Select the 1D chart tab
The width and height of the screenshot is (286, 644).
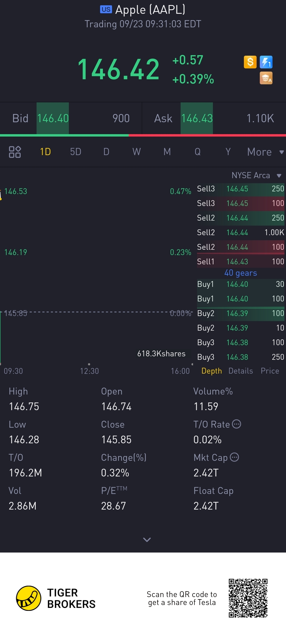tap(45, 152)
